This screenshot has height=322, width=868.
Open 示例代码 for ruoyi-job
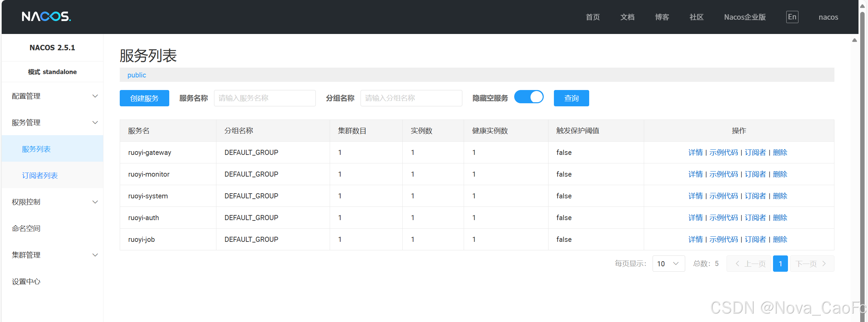(724, 239)
